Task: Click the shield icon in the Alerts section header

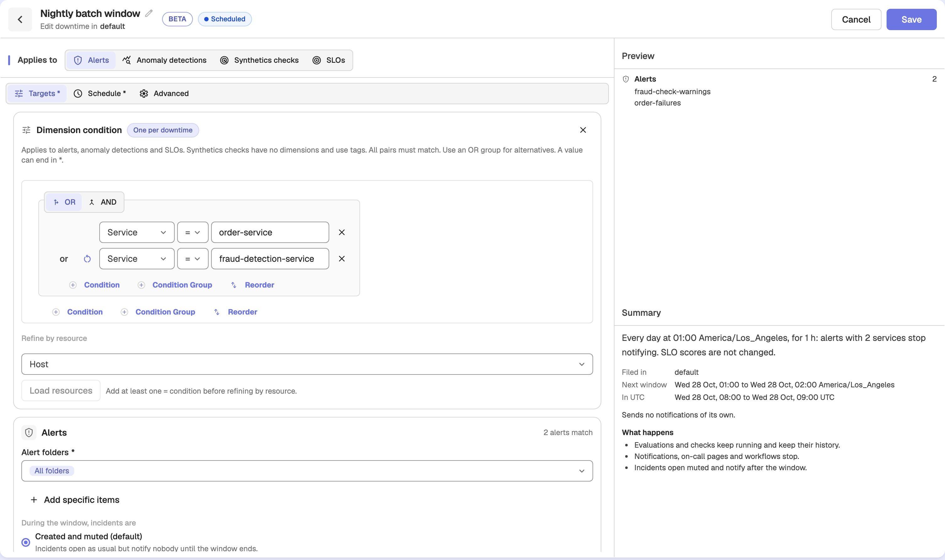Action: (x=29, y=433)
